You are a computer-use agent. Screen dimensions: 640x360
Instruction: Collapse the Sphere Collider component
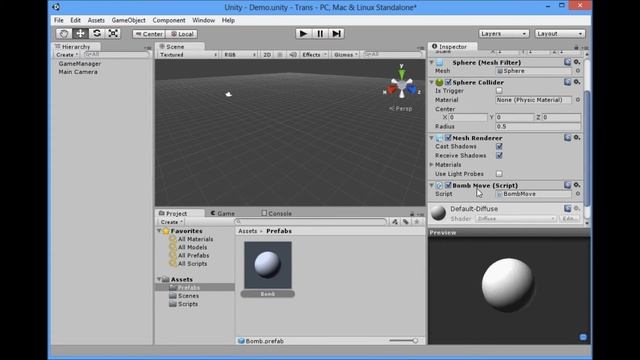tap(431, 82)
